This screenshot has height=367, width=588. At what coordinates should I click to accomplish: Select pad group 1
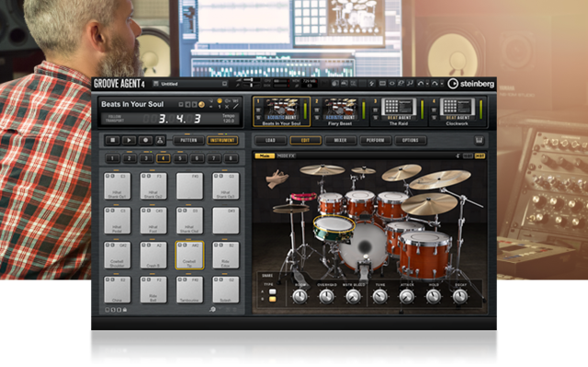click(x=112, y=158)
